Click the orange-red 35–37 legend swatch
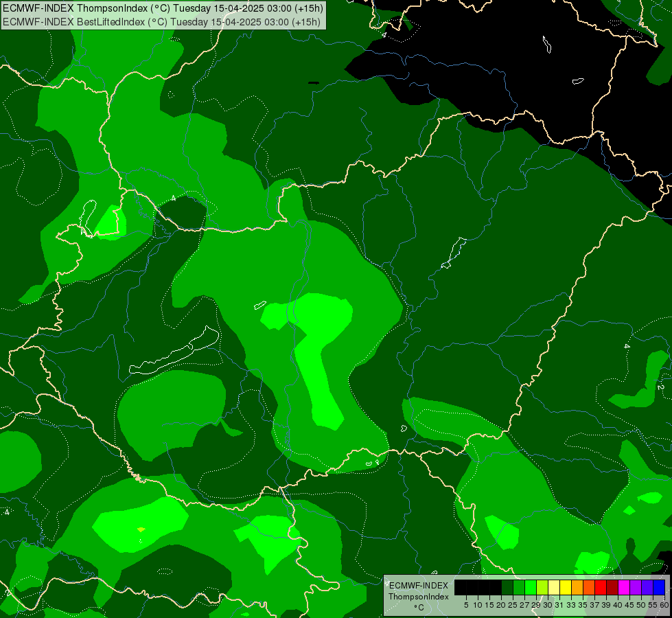 [x=589, y=587]
